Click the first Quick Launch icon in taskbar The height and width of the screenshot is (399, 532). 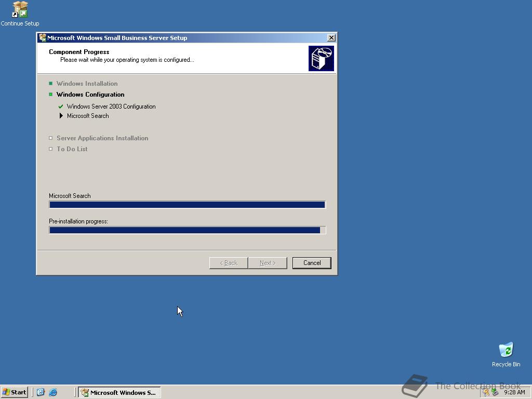coord(41,392)
